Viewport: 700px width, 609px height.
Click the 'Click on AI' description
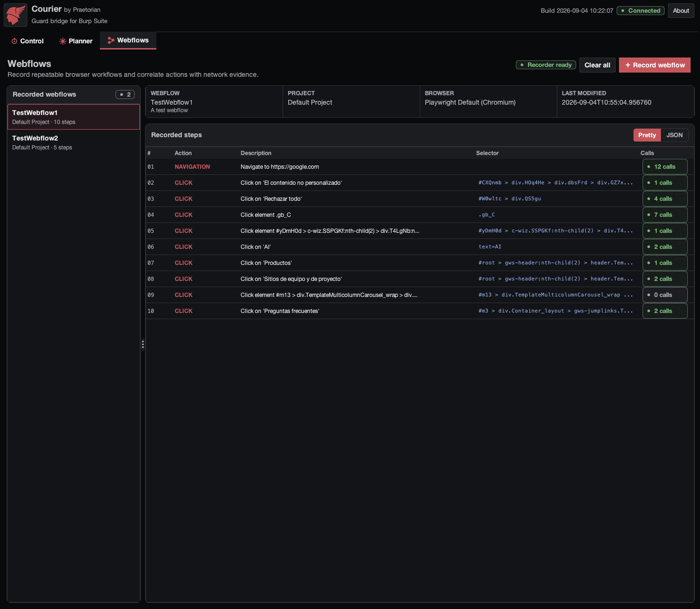(256, 247)
